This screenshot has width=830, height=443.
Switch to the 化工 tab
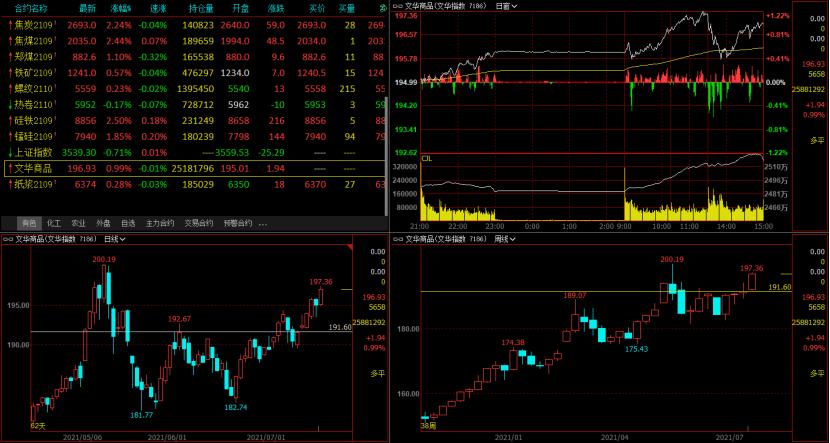coord(53,223)
